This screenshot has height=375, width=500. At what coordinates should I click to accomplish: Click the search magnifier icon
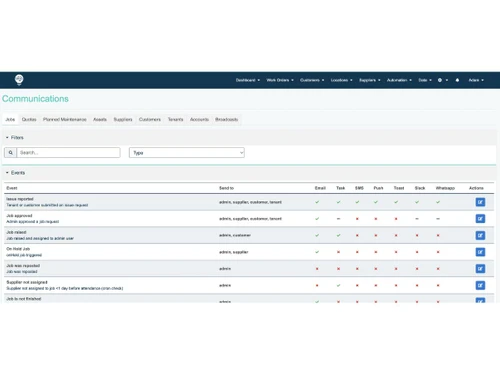click(x=11, y=153)
